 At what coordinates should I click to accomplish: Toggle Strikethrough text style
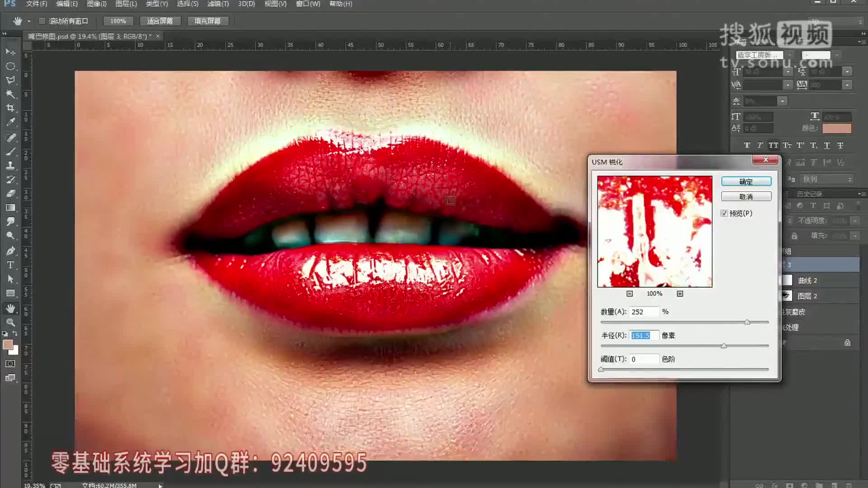840,145
